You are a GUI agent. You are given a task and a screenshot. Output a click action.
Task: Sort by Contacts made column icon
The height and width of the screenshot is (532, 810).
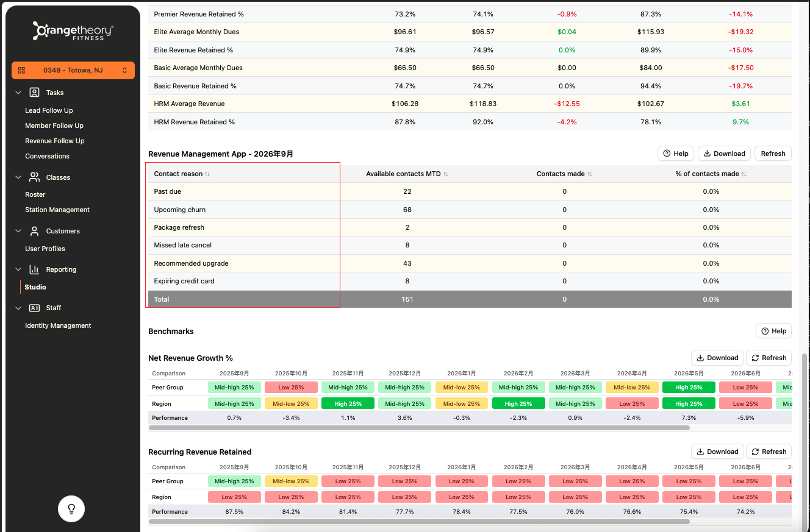(590, 174)
